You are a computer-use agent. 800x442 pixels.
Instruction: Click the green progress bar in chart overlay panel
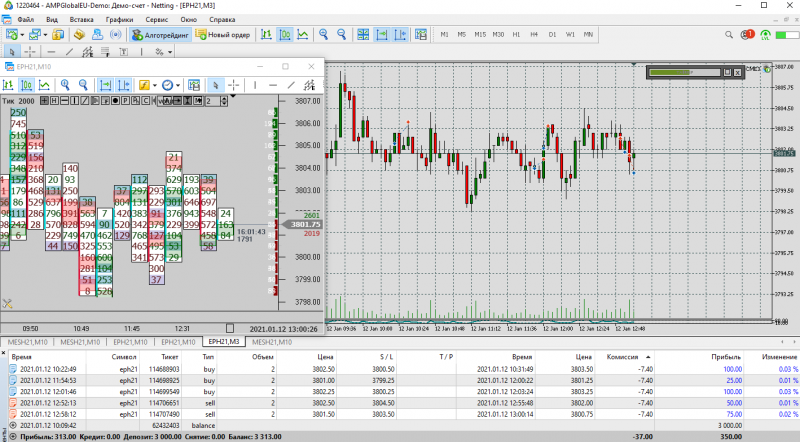685,72
